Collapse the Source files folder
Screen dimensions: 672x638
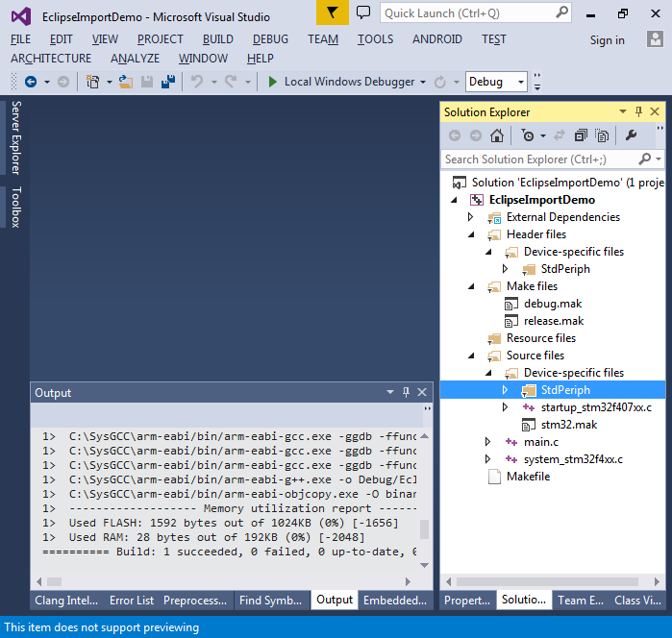point(471,356)
